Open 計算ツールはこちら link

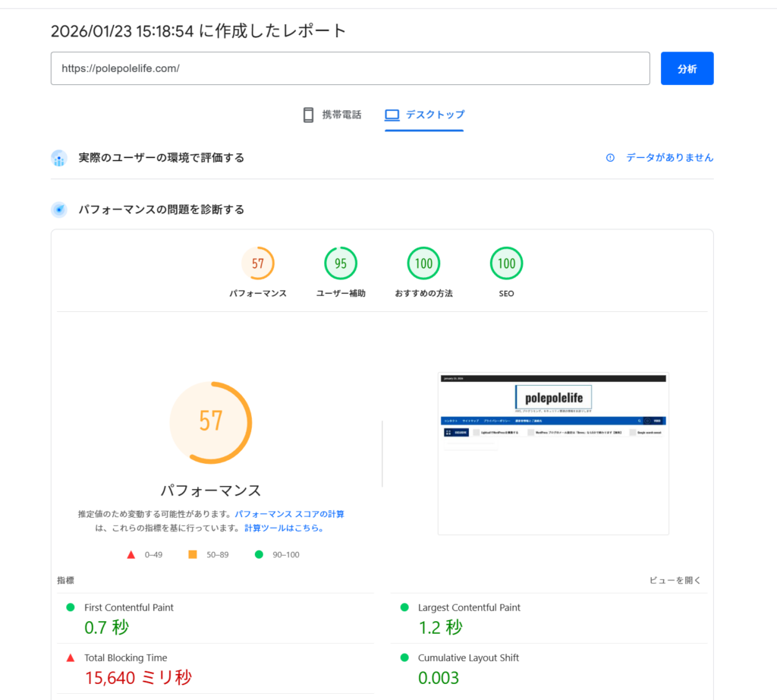[x=284, y=528]
